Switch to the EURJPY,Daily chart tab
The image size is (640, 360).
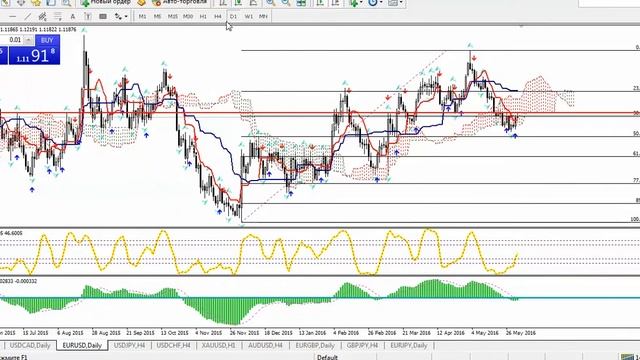[x=409, y=345]
